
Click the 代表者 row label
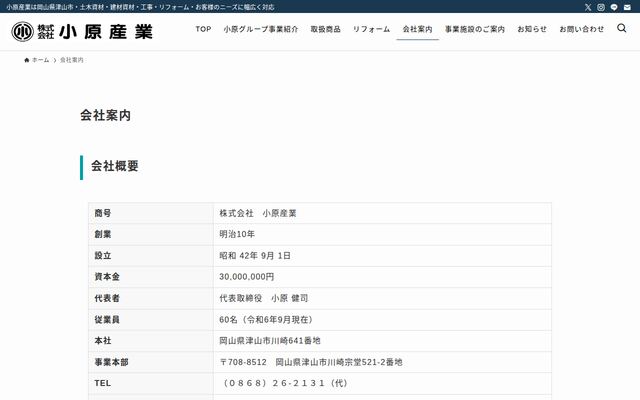[x=107, y=298]
